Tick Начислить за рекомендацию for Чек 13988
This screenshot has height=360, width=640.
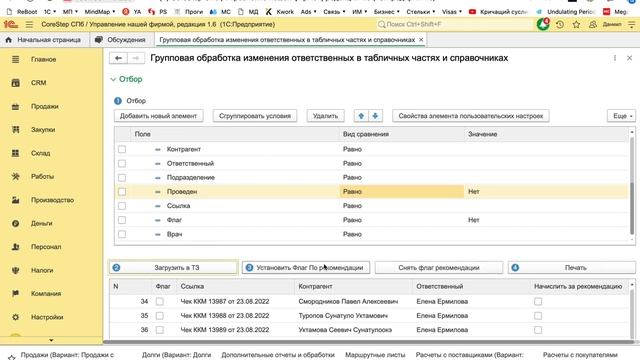point(538,316)
